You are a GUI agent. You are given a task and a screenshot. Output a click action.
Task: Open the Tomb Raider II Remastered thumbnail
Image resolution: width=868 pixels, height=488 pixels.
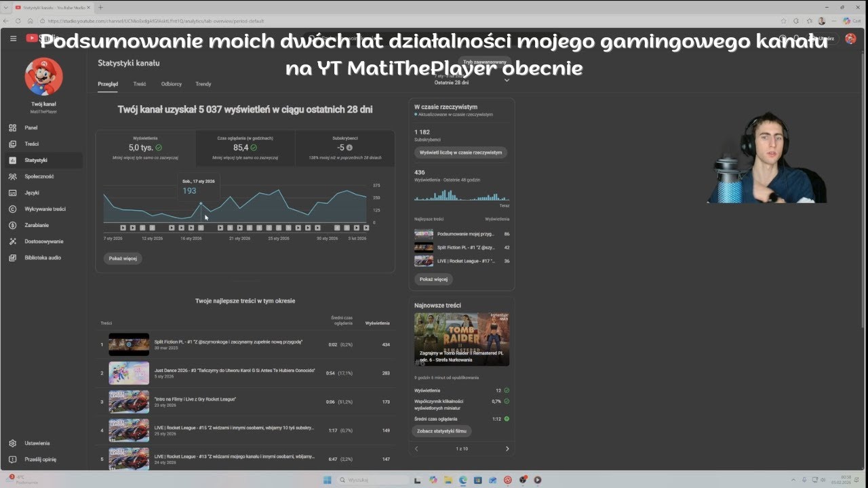pos(462,339)
